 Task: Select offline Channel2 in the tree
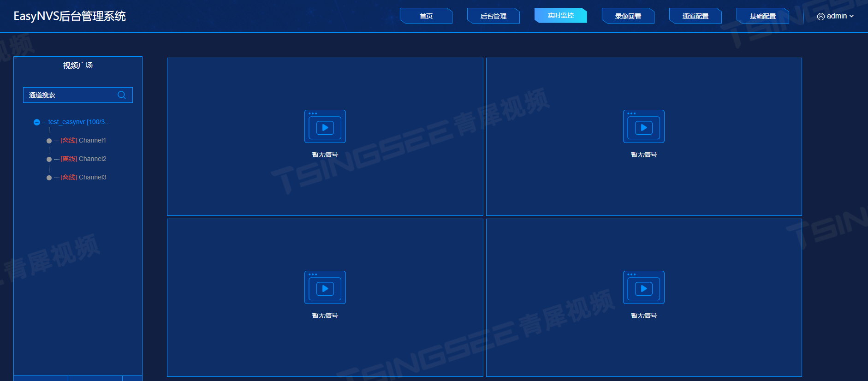(x=83, y=159)
